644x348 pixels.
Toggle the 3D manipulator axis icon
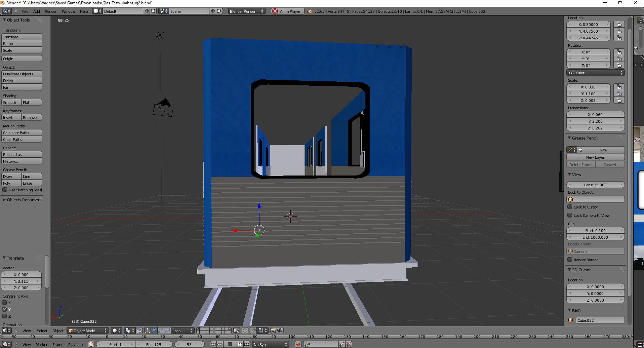tap(147, 331)
